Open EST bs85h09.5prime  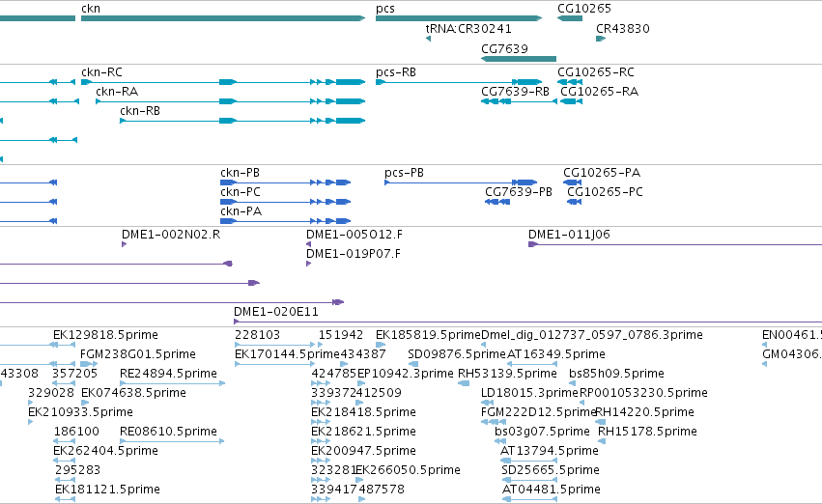(x=616, y=373)
